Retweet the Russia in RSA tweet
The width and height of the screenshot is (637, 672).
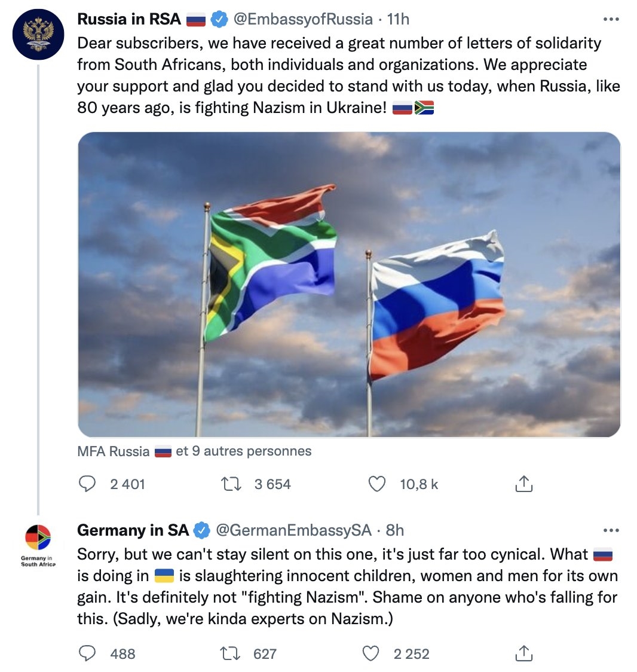point(231,484)
